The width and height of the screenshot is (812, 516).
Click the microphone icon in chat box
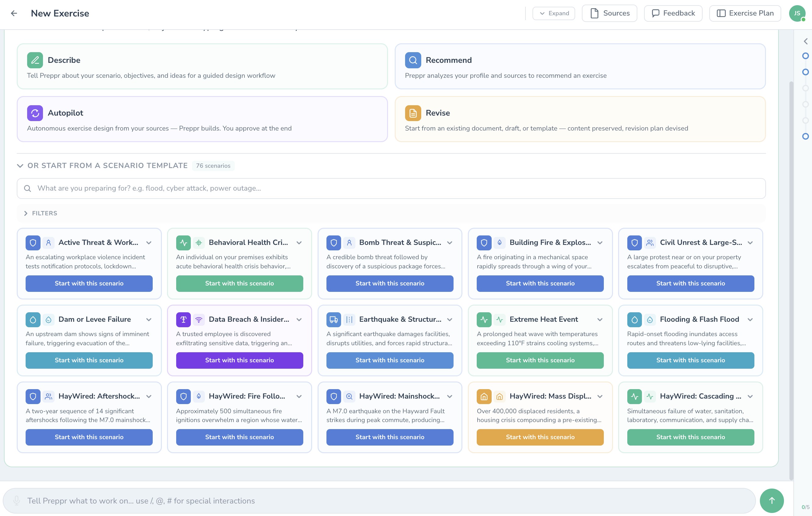pyautogui.click(x=16, y=500)
